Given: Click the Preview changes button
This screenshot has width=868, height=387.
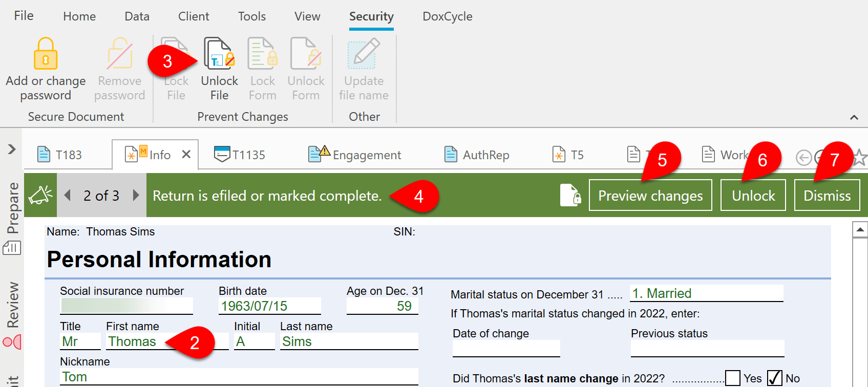Looking at the screenshot, I should pos(650,195).
